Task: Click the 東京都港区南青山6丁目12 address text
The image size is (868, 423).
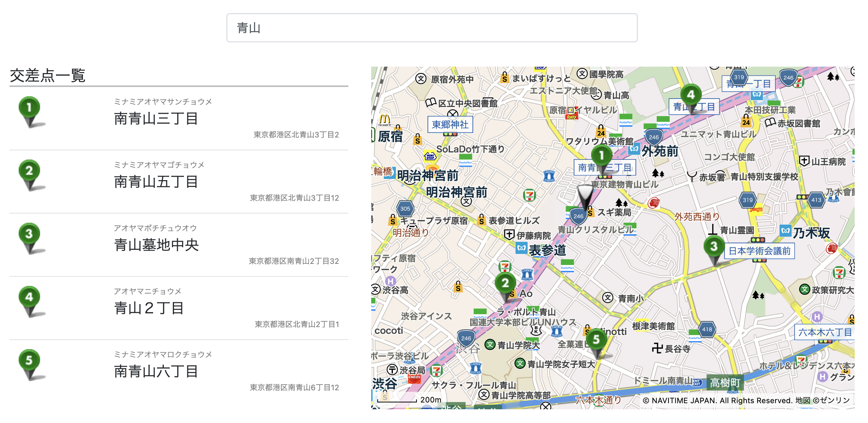Action: coord(294,387)
